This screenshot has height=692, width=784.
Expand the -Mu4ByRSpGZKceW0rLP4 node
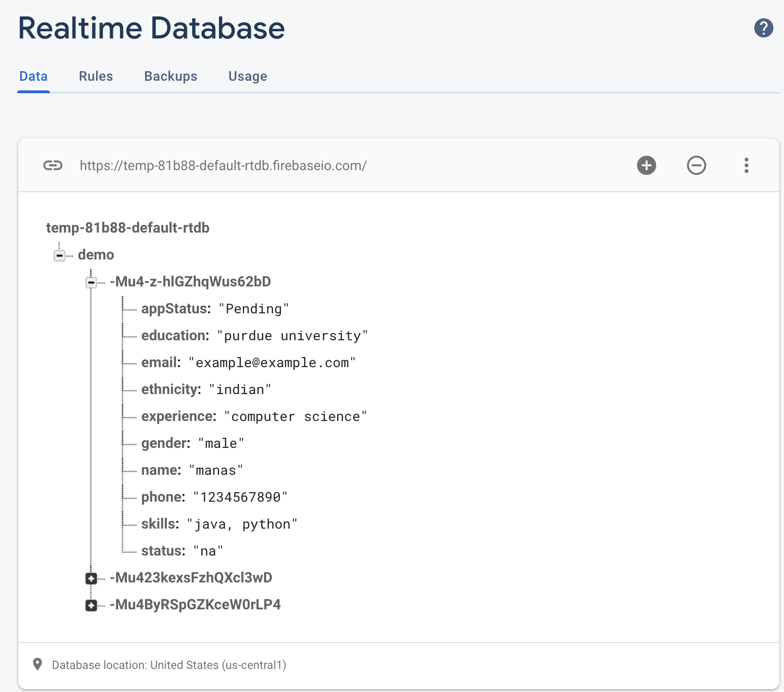91,605
